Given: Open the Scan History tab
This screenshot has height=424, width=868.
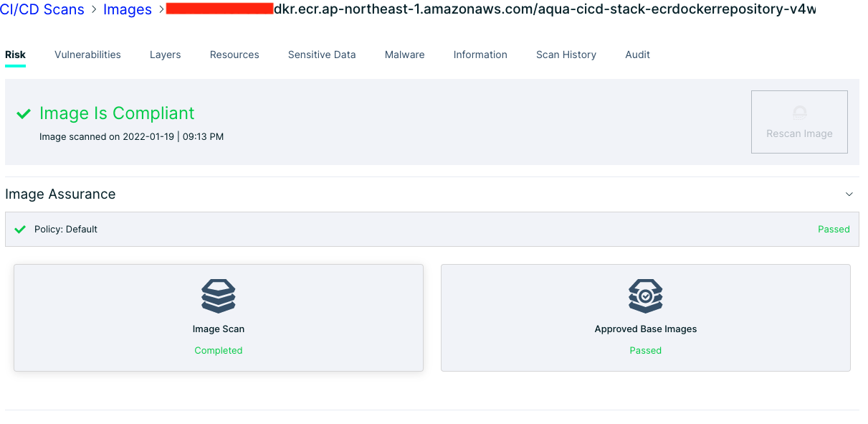Looking at the screenshot, I should pyautogui.click(x=566, y=55).
